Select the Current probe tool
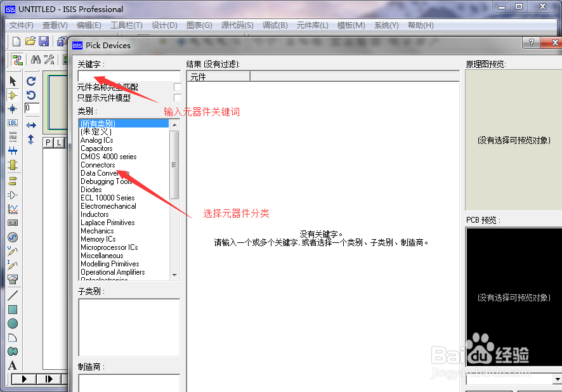 tap(13, 265)
